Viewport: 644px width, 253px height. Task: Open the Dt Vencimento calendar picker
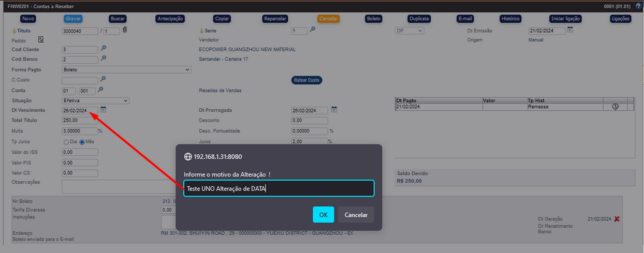tap(104, 110)
